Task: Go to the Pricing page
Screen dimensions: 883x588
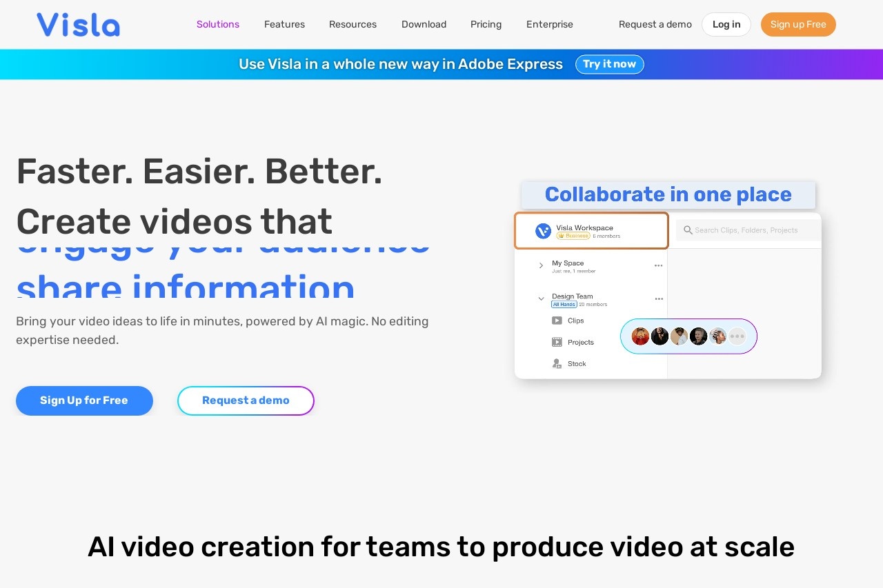Action: [486, 24]
